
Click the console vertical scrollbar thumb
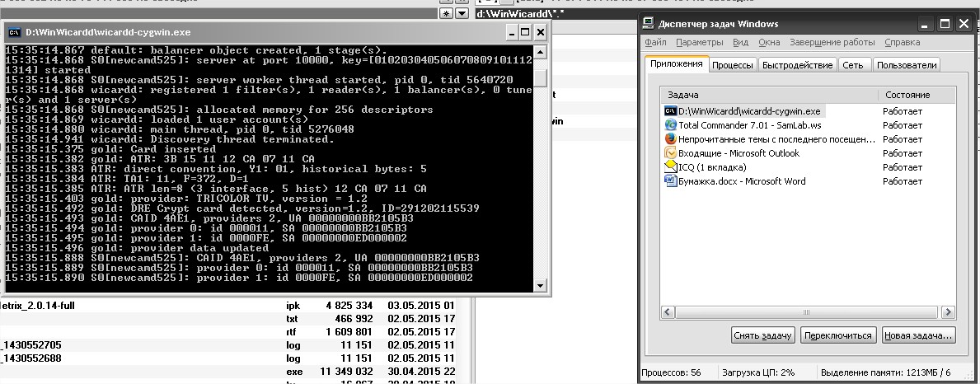tap(540, 78)
